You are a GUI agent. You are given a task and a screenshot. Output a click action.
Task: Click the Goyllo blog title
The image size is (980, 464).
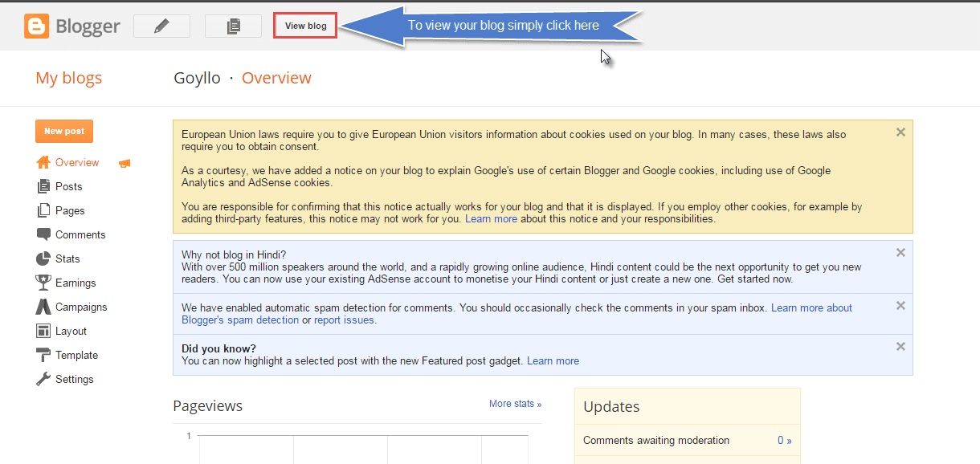click(x=197, y=78)
